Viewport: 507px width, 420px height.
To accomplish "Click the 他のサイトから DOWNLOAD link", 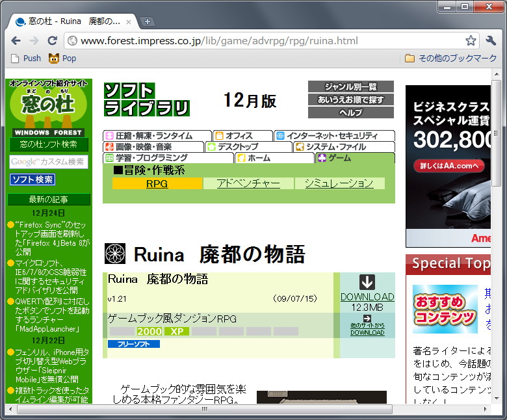I will pyautogui.click(x=367, y=329).
